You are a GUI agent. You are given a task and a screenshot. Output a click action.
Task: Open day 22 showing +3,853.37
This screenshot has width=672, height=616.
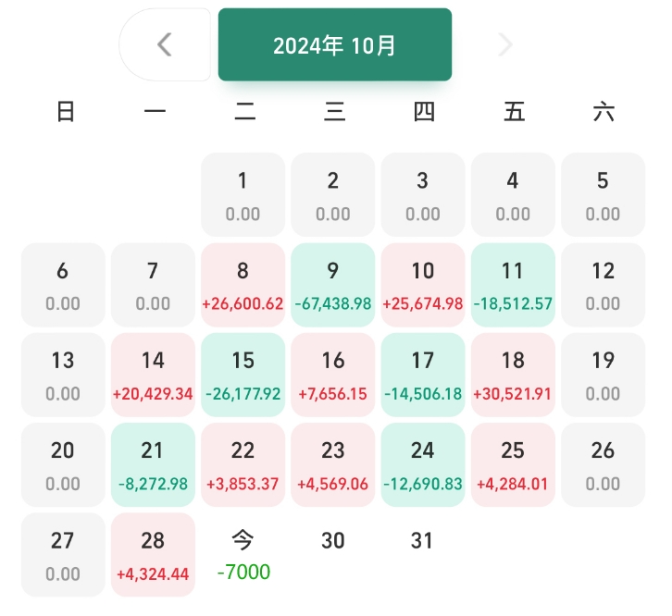(243, 465)
